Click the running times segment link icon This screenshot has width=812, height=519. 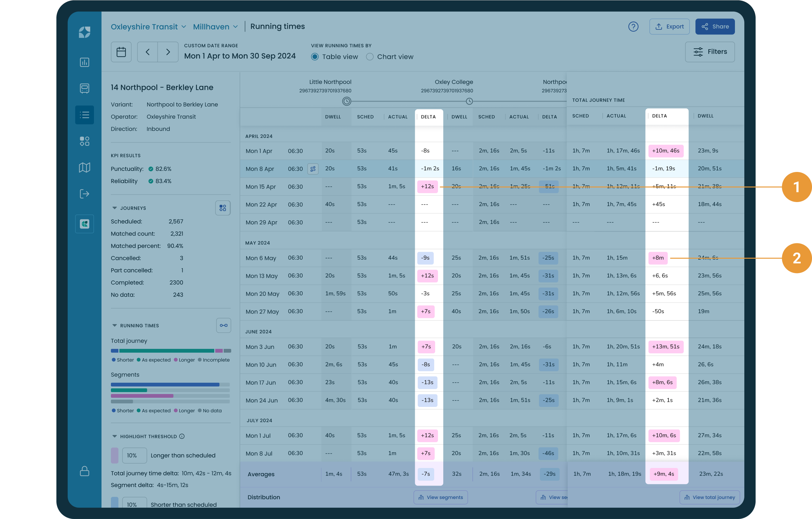[x=223, y=325]
